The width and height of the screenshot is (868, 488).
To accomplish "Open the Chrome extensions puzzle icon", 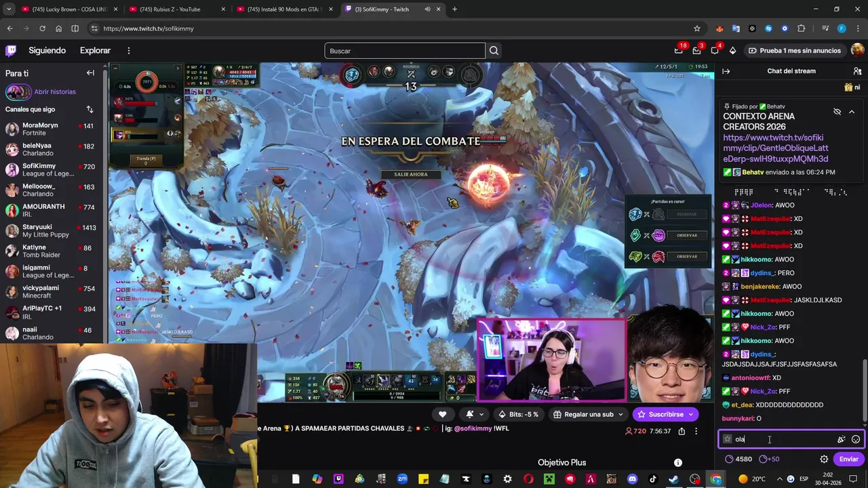I will 801,28.
